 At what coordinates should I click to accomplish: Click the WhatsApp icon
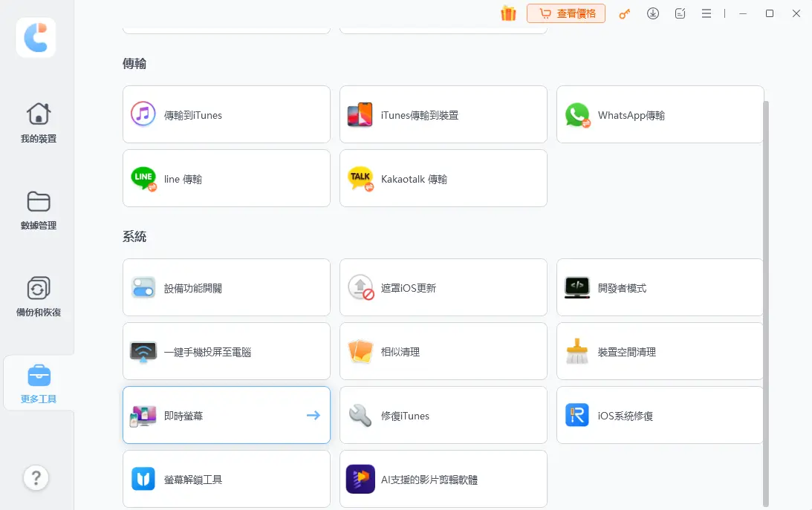[577, 115]
